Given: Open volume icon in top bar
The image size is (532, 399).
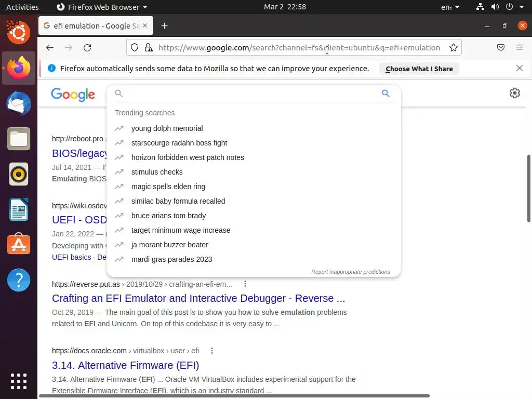Looking at the screenshot, I should [495, 7].
